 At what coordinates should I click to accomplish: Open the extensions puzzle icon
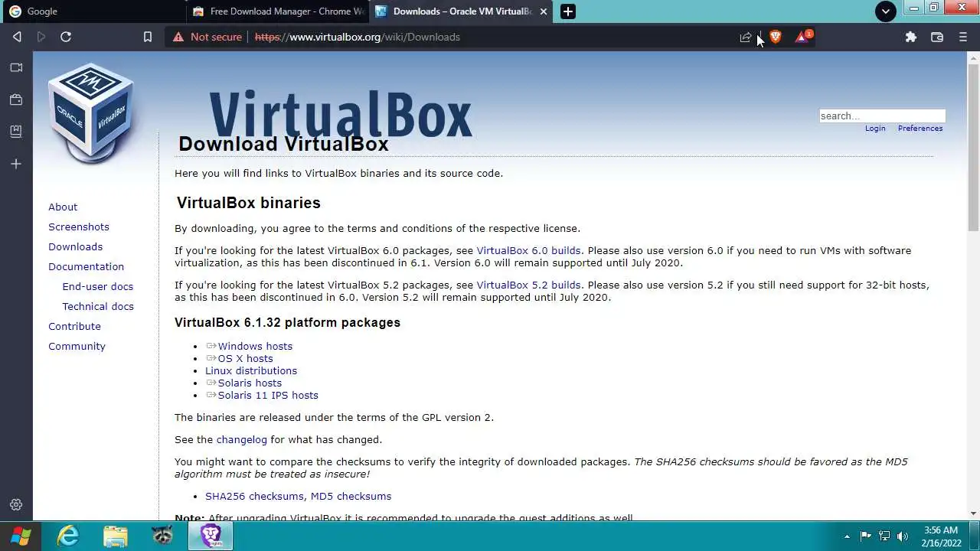[x=911, y=37]
